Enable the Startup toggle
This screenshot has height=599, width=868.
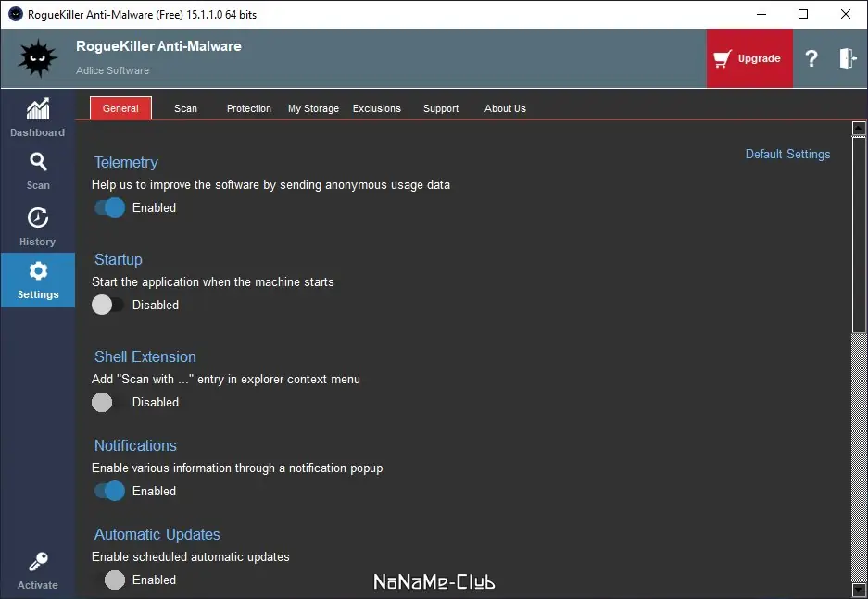pos(108,305)
